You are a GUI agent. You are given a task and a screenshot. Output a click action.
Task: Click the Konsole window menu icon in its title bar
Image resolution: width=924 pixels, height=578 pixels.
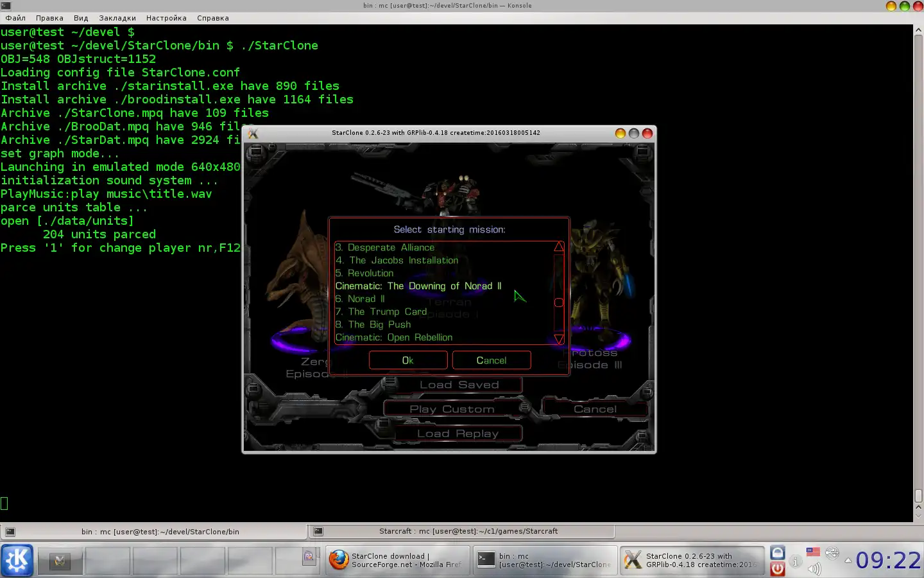(x=6, y=5)
